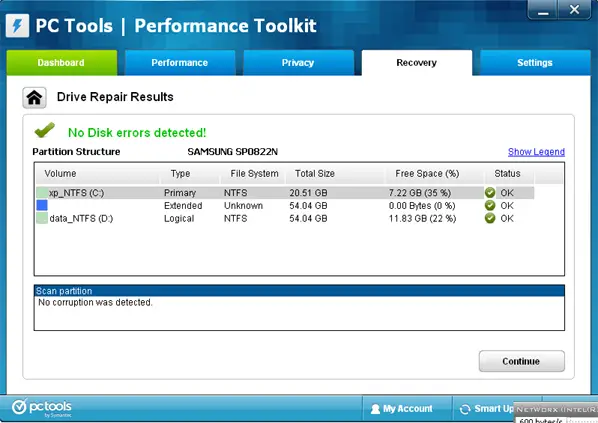Select the Scan partition header row
The image size is (598, 423).
(299, 291)
